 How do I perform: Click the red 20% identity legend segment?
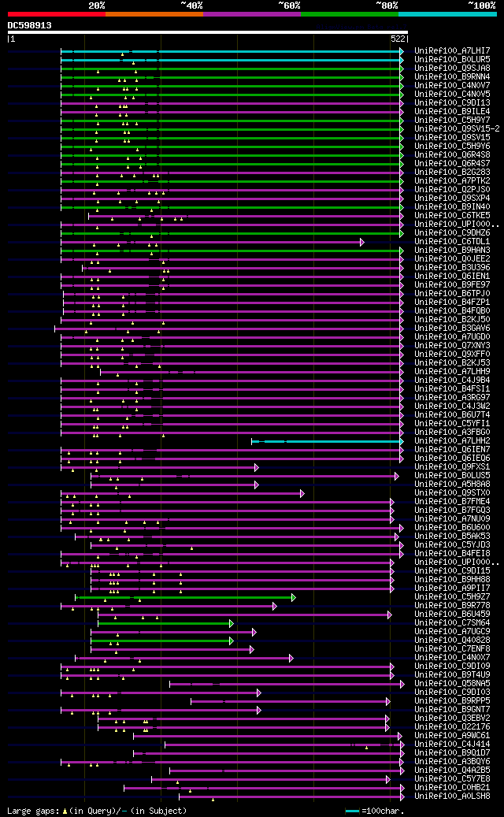(56, 14)
